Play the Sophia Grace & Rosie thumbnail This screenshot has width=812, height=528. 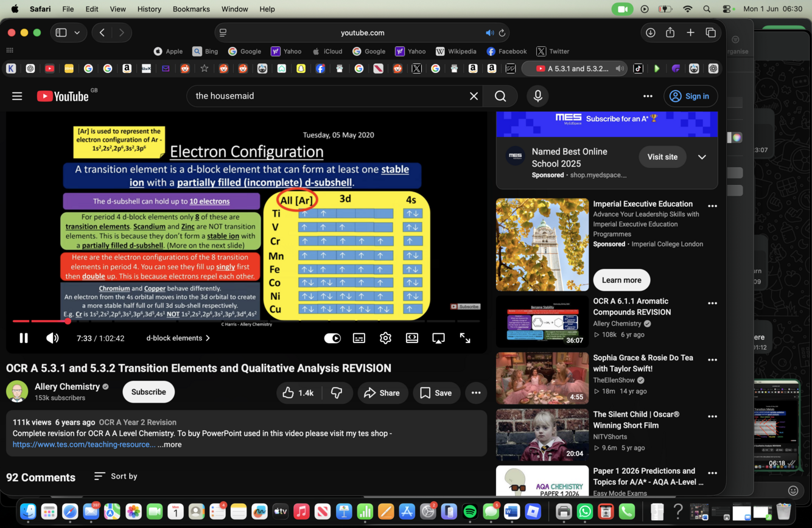pos(542,378)
